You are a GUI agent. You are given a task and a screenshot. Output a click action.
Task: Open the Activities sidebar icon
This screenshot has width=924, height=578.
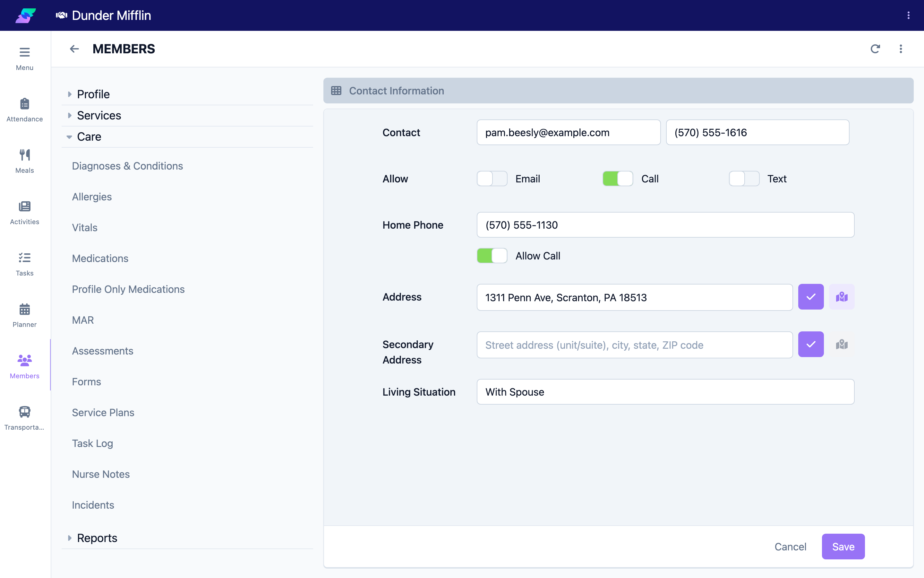pyautogui.click(x=24, y=206)
